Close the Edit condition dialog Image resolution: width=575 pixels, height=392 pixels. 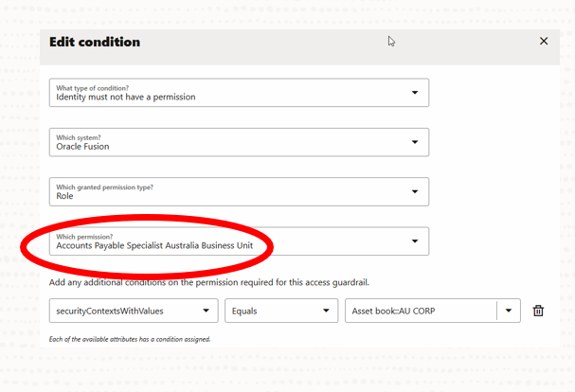pyautogui.click(x=544, y=42)
